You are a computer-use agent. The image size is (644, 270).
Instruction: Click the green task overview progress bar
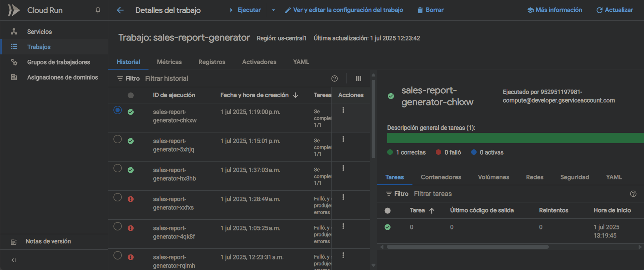tap(515, 138)
